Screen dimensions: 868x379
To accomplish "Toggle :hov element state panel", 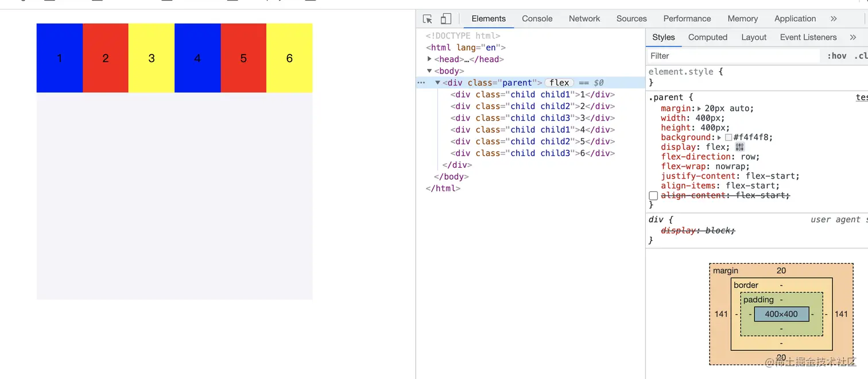I will click(836, 56).
